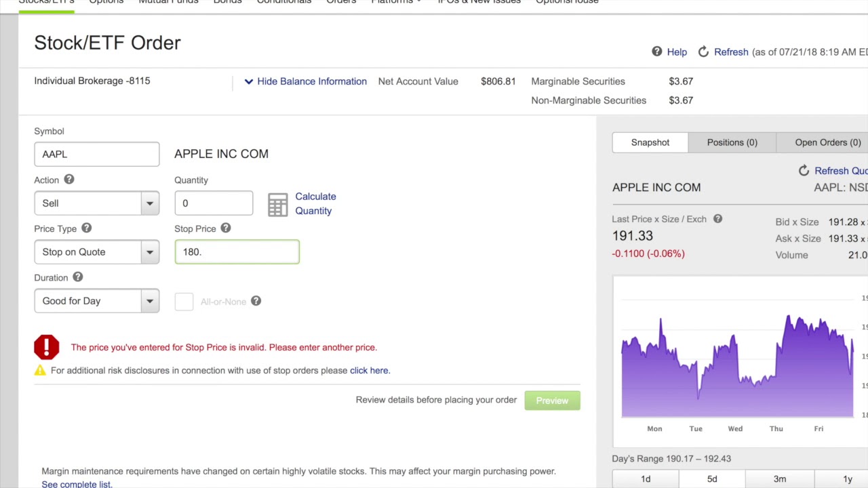Click the Refresh link text

coord(731,52)
